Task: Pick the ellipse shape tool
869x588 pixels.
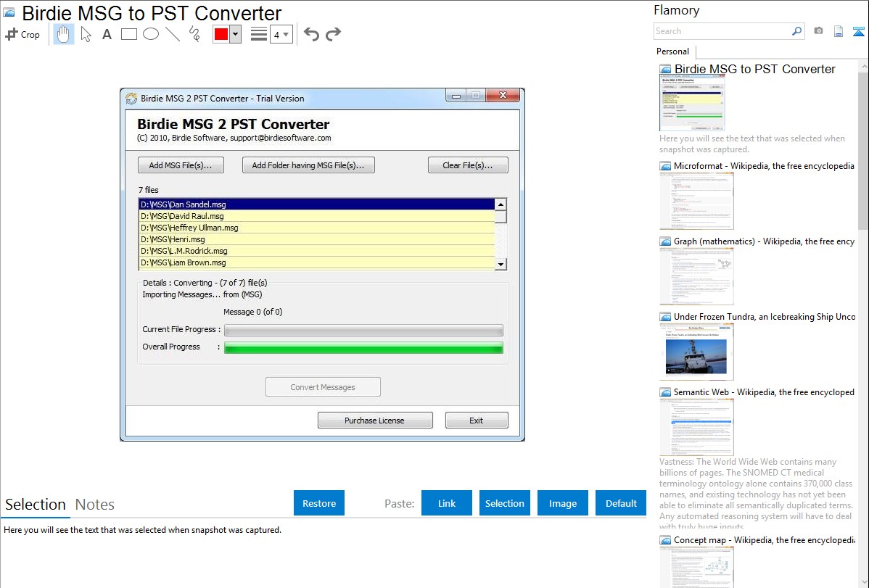Action: pos(151,34)
